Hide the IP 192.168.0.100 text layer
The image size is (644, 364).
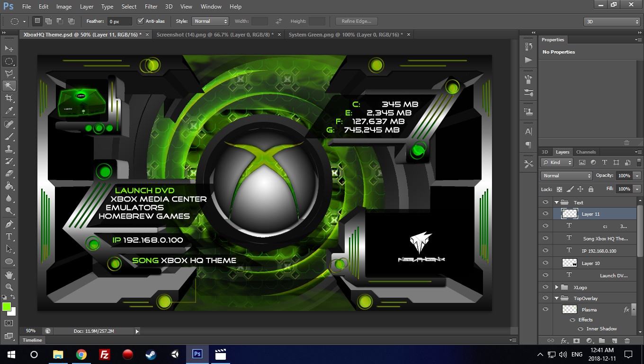[x=546, y=250]
